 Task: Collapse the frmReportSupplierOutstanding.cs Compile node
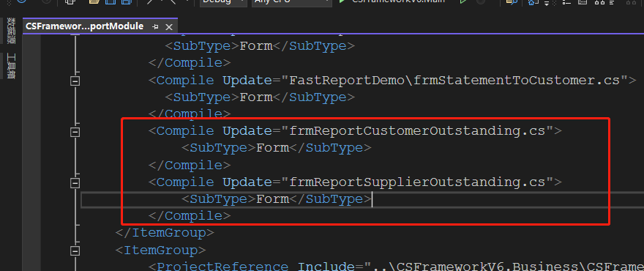75,183
